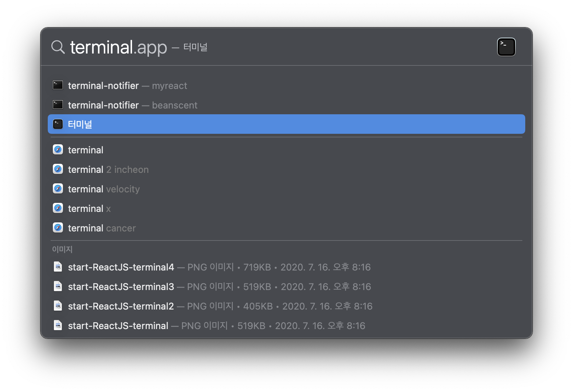Select 'terminal-notifier — myreact' result
Viewport: 573px width, 392px height.
pyautogui.click(x=286, y=85)
